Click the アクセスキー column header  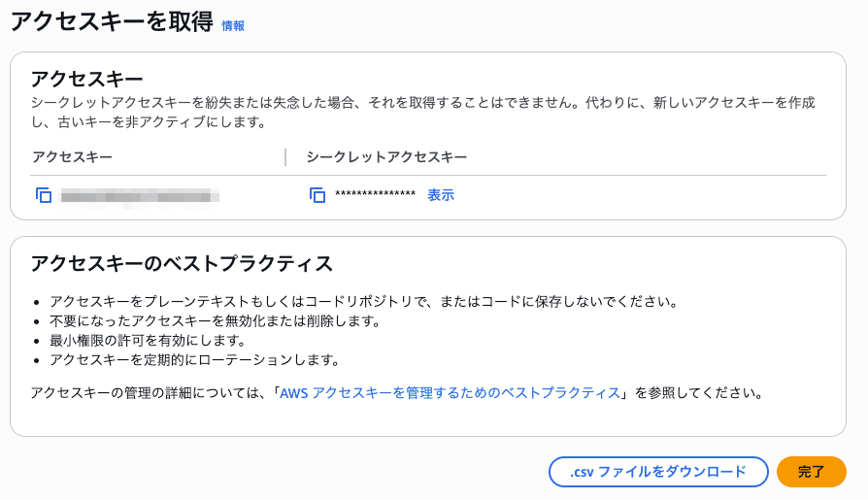click(72, 156)
